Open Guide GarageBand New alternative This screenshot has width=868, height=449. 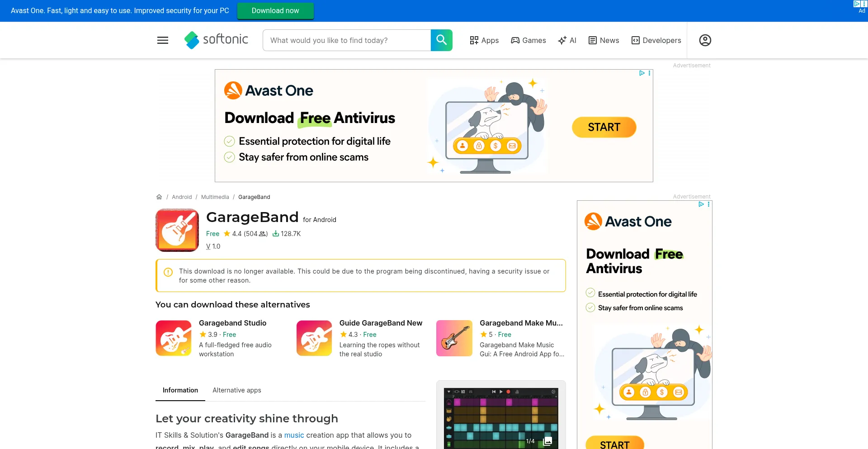381,323
